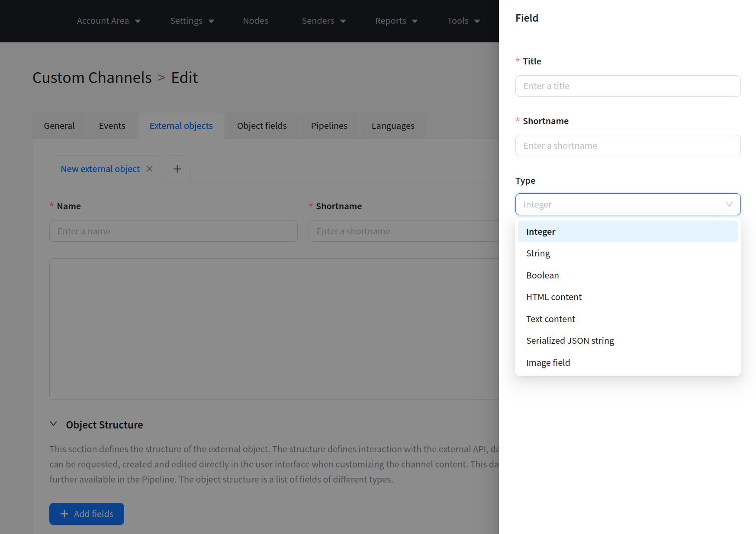Viewport: 756px width, 534px height.
Task: Open the Tools dropdown menu
Action: 463,21
